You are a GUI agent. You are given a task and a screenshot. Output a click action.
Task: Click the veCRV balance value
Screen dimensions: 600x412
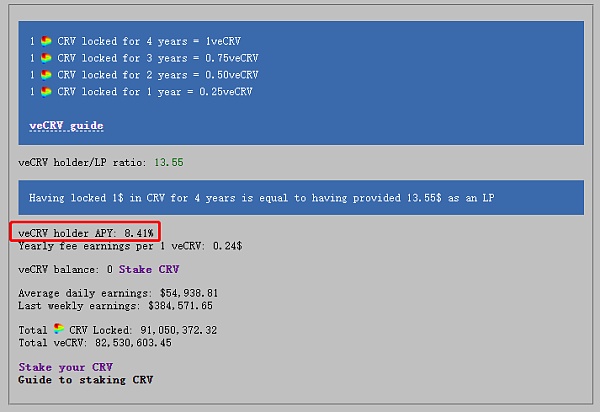110,269
